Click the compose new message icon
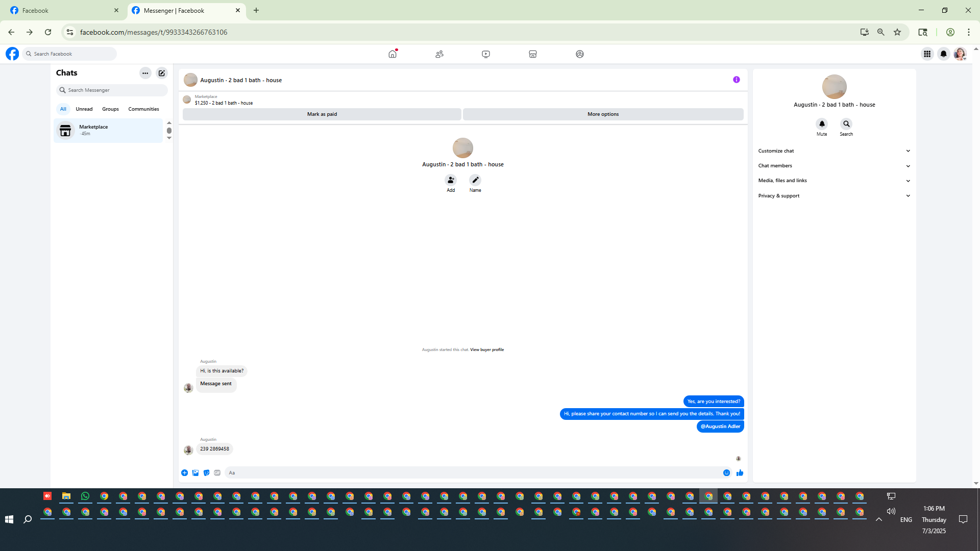The image size is (980, 551). (162, 73)
